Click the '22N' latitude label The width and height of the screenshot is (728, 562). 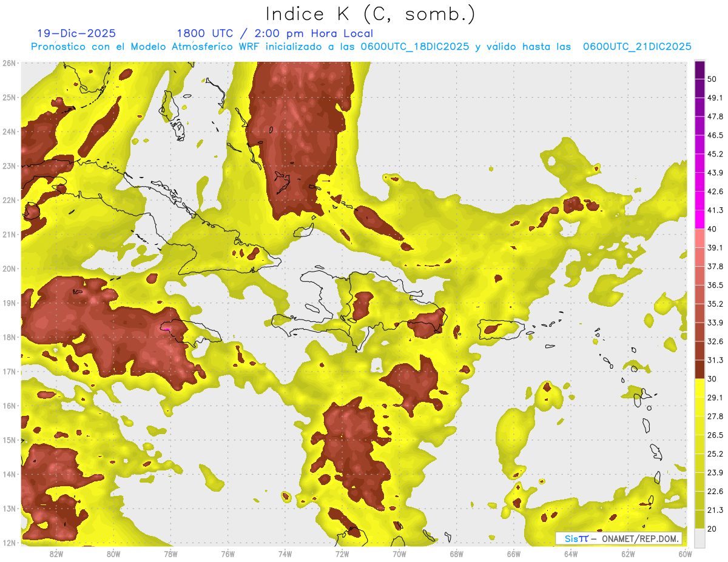click(x=9, y=200)
